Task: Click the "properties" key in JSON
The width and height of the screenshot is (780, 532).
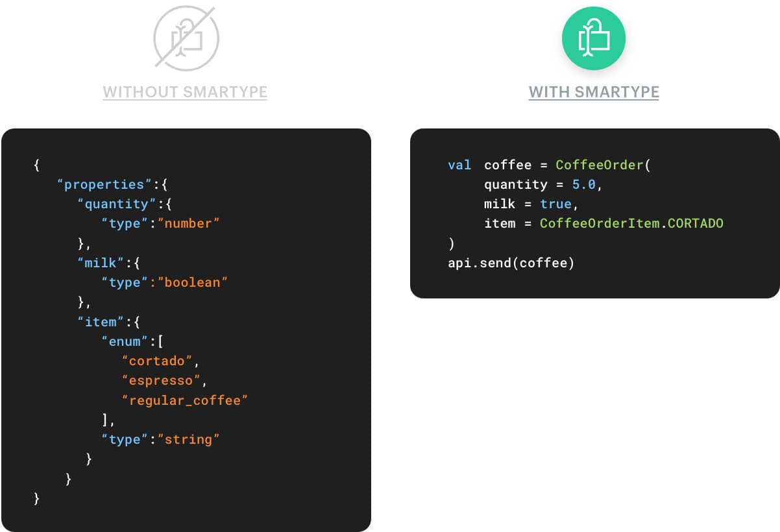Action: click(104, 184)
